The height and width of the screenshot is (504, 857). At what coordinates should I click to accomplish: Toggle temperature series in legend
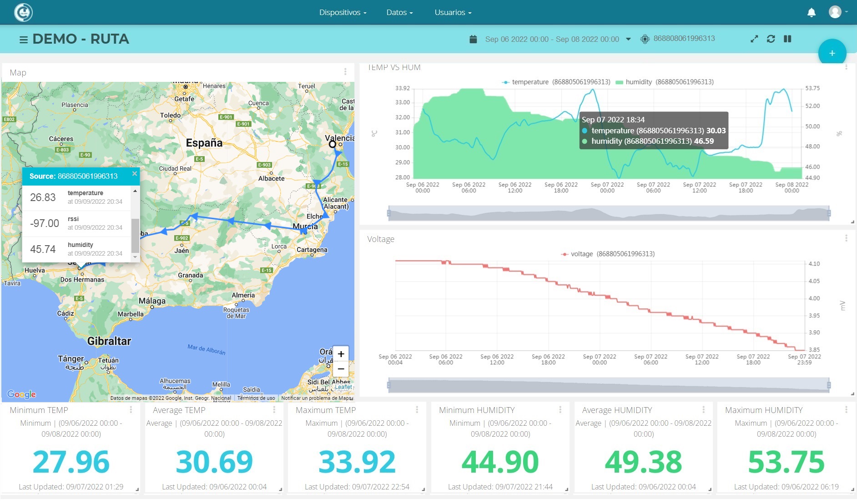point(556,82)
